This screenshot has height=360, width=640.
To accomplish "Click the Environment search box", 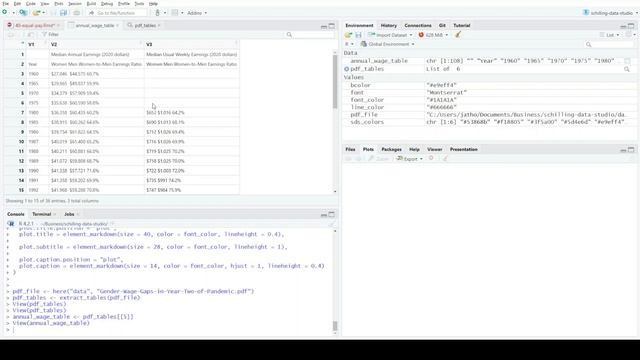I will coord(610,44).
